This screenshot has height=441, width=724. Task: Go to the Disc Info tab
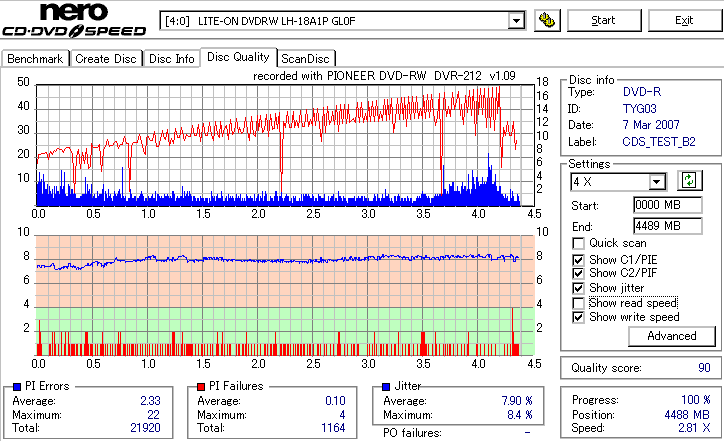[x=171, y=59]
